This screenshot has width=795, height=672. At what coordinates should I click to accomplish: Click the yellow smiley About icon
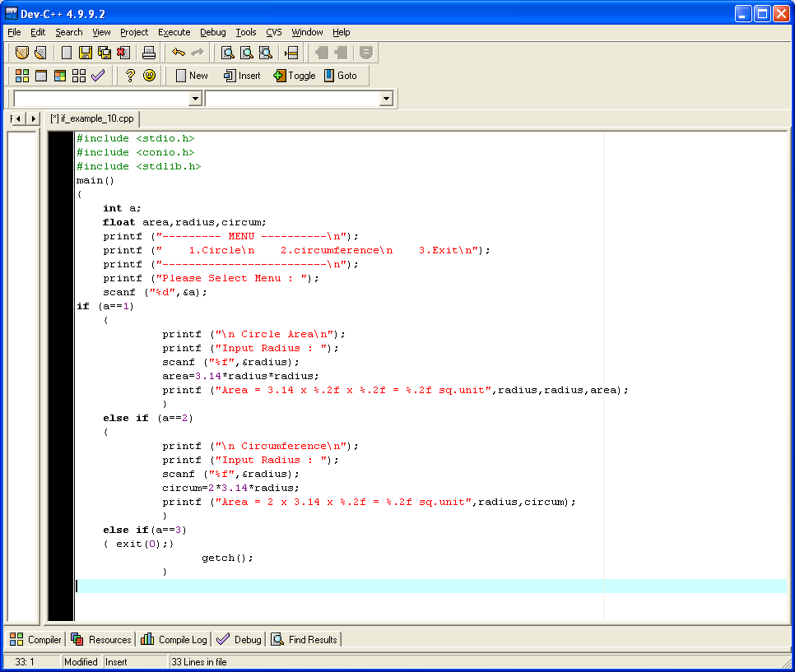[149, 76]
